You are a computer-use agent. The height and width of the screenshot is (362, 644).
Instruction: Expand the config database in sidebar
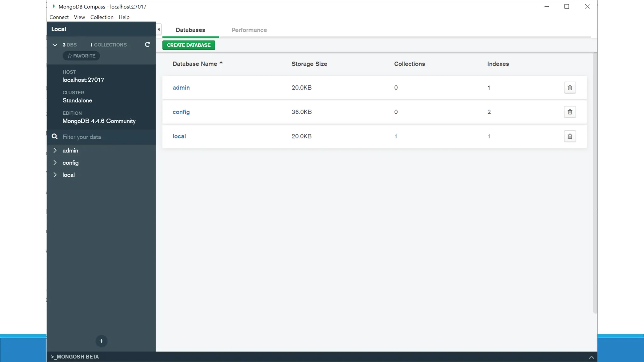[55, 163]
